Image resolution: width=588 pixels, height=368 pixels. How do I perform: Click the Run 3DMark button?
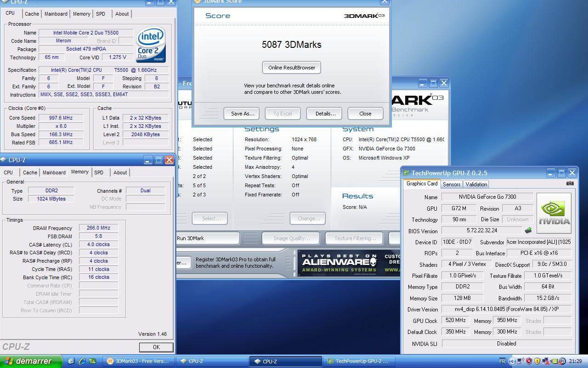point(207,238)
